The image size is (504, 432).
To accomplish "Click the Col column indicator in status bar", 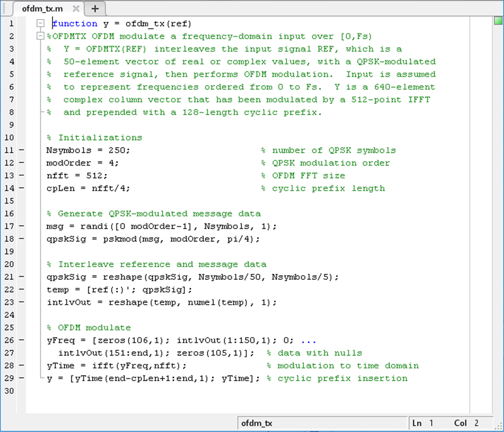I will tap(465, 423).
